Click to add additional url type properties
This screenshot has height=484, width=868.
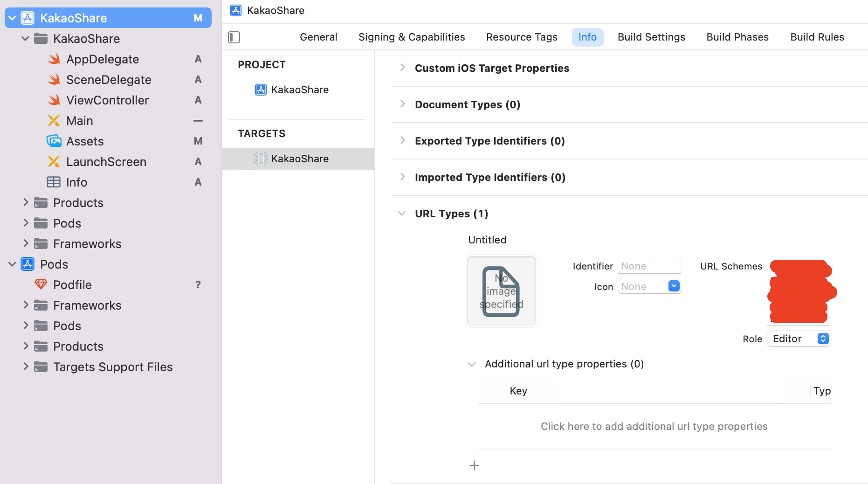654,426
